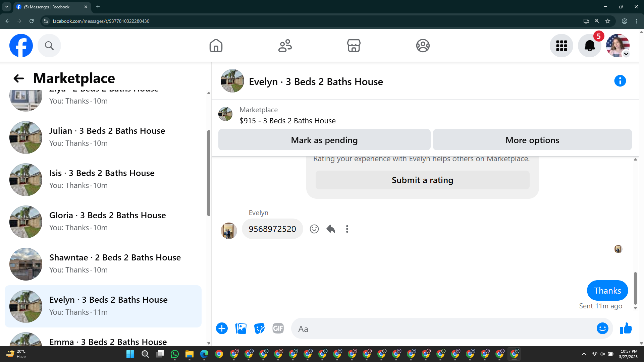Open the browser zoom indicator icon
Viewport: 644px width, 362px height.
point(597,21)
